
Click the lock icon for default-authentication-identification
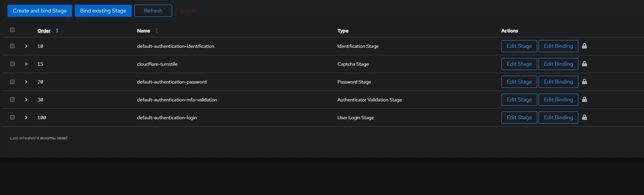pyautogui.click(x=584, y=46)
